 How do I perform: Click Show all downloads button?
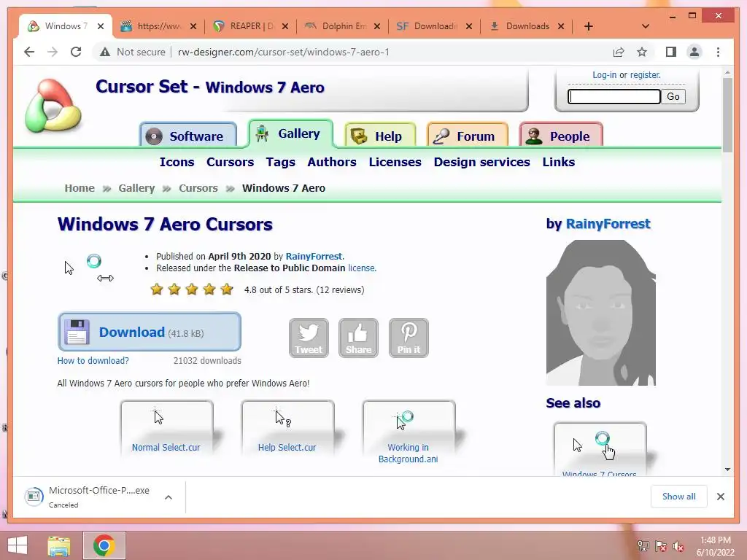click(x=678, y=497)
